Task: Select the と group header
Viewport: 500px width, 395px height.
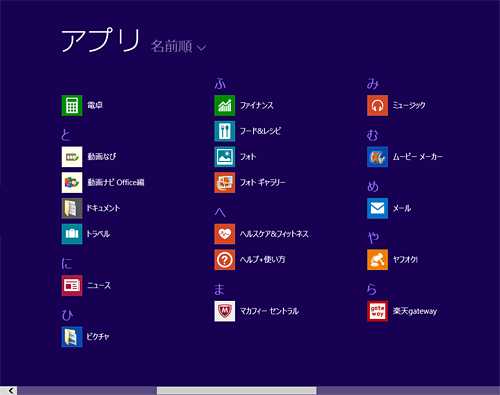Action: coord(66,135)
